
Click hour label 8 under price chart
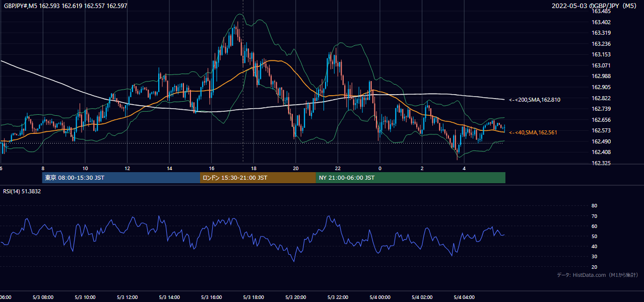tap(43, 168)
